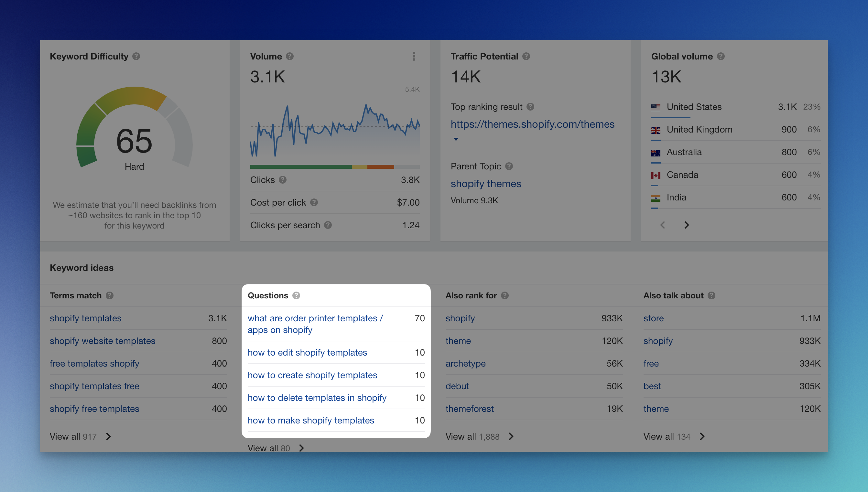Click the United States flag icon
This screenshot has width=868, height=492.
click(656, 107)
